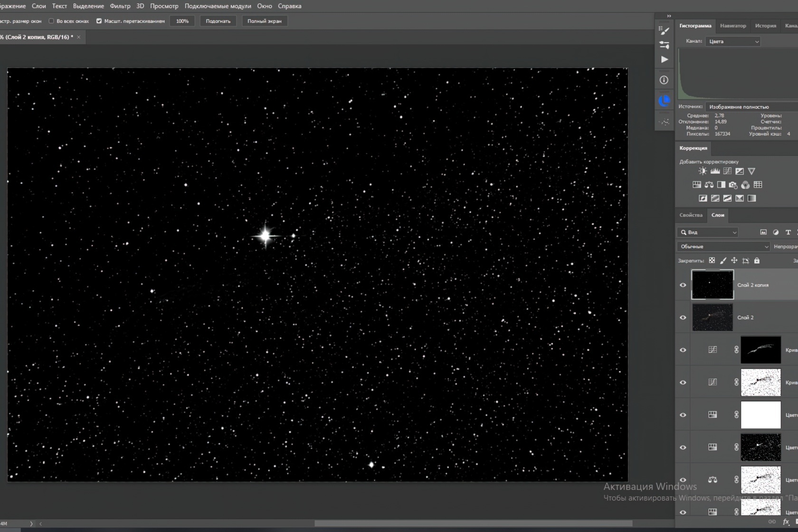Add a Photo Filter adjustment
798x532 pixels.
pos(733,185)
